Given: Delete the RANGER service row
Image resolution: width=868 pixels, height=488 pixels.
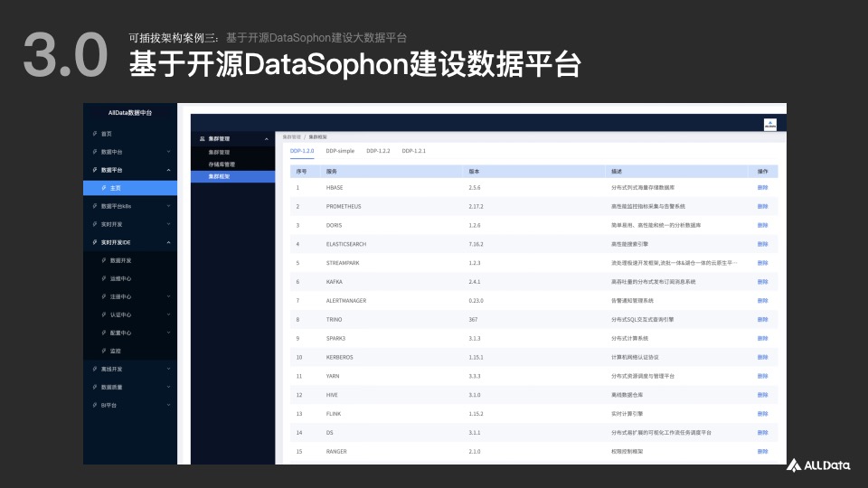Looking at the screenshot, I should click(762, 452).
